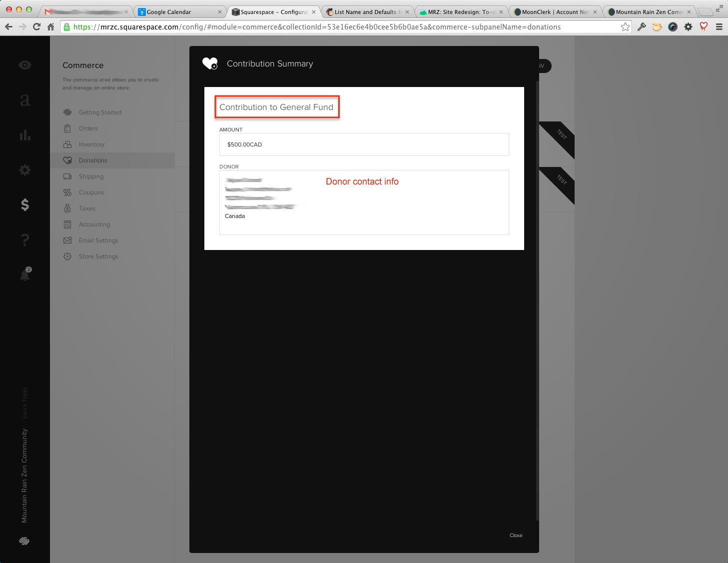Click the browser forward arrow

[x=22, y=27]
